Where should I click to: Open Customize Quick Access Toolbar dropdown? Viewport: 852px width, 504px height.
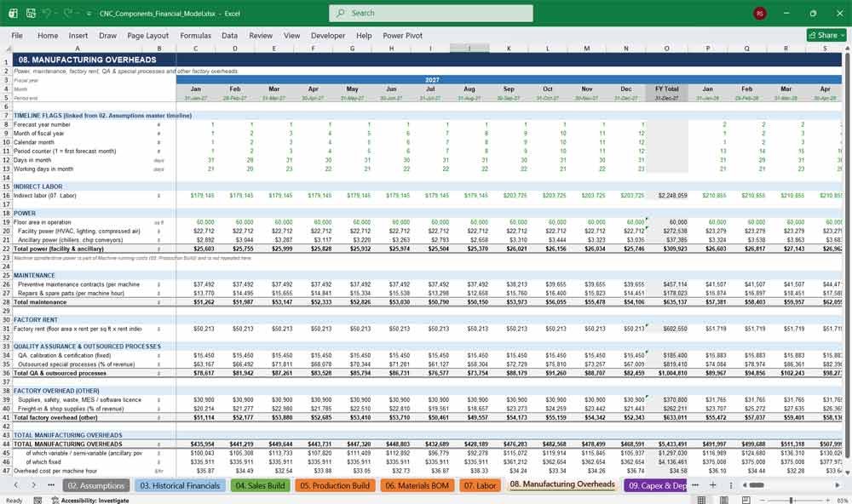(x=89, y=14)
